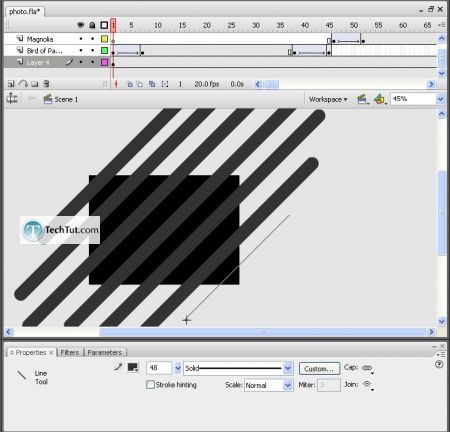Click the eye icon in the layers header
This screenshot has width=450, height=432.
[x=80, y=25]
